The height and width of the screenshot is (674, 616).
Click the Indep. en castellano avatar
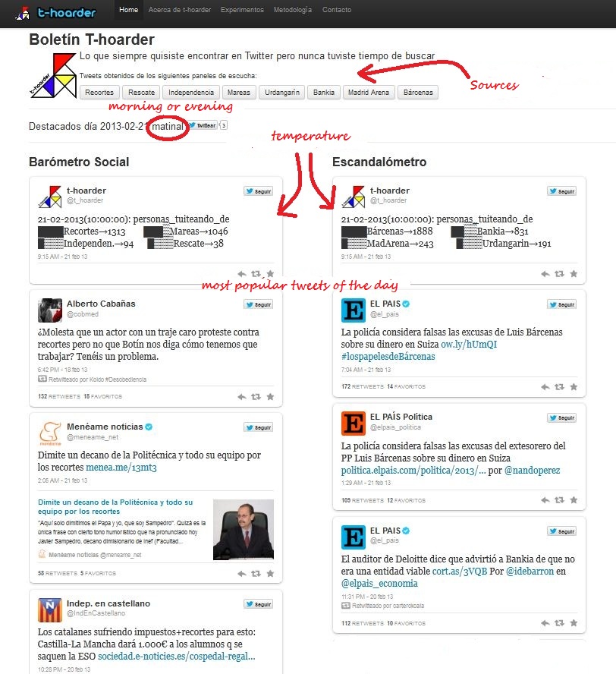50,610
